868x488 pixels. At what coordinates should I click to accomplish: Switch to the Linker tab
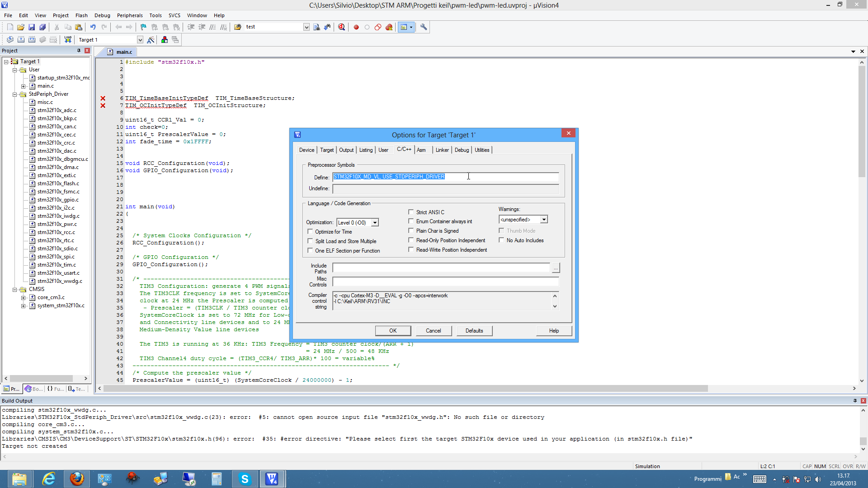[442, 150]
